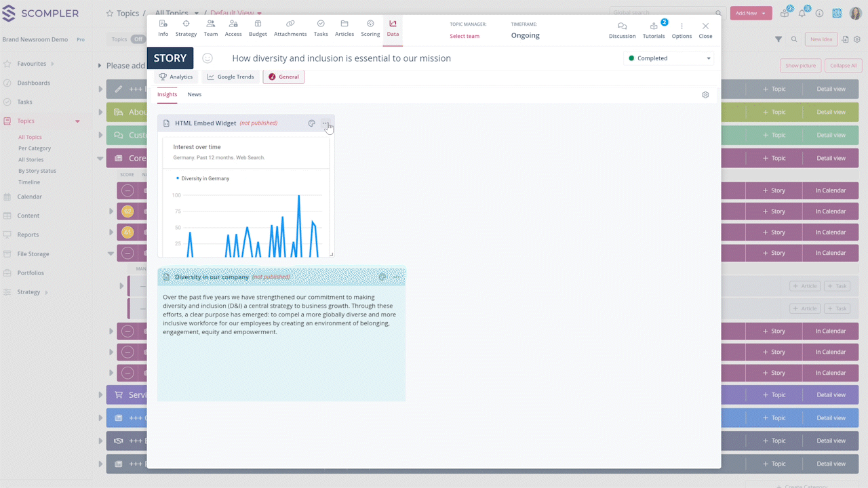The width and height of the screenshot is (868, 488).
Task: Open the Attachments paperclip icon
Action: [x=290, y=24]
